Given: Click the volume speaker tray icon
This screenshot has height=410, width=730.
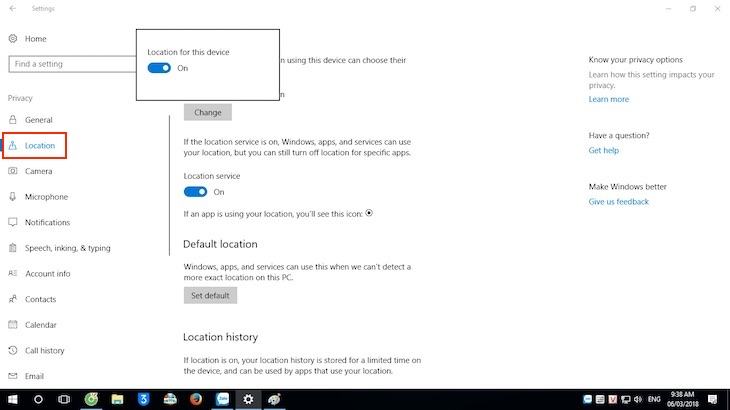Looking at the screenshot, I should point(638,399).
